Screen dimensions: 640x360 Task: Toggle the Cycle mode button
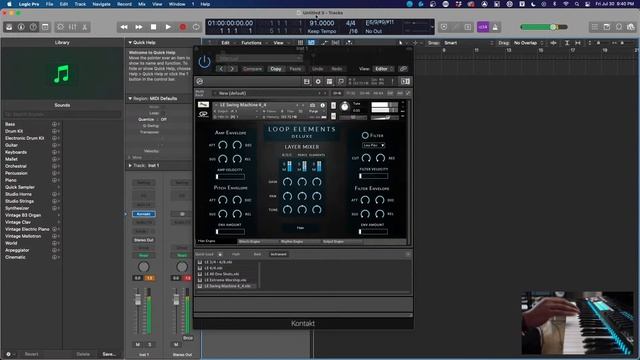click(x=196, y=27)
